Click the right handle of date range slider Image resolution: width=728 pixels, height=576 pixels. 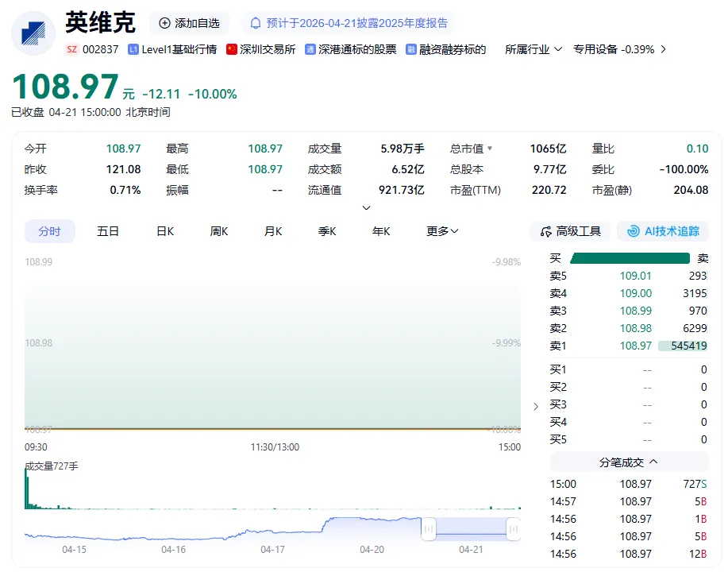pos(514,528)
